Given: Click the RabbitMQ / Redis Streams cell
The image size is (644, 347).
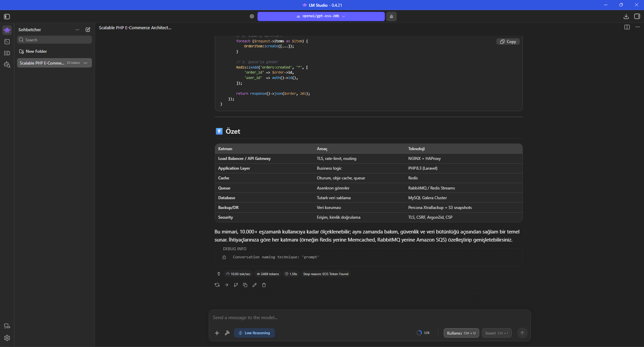Looking at the screenshot, I should click(432, 188).
